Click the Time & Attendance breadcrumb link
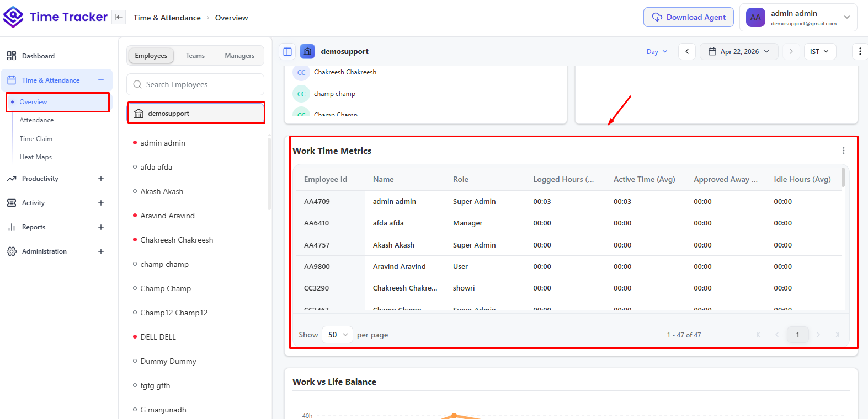 pyautogui.click(x=167, y=18)
